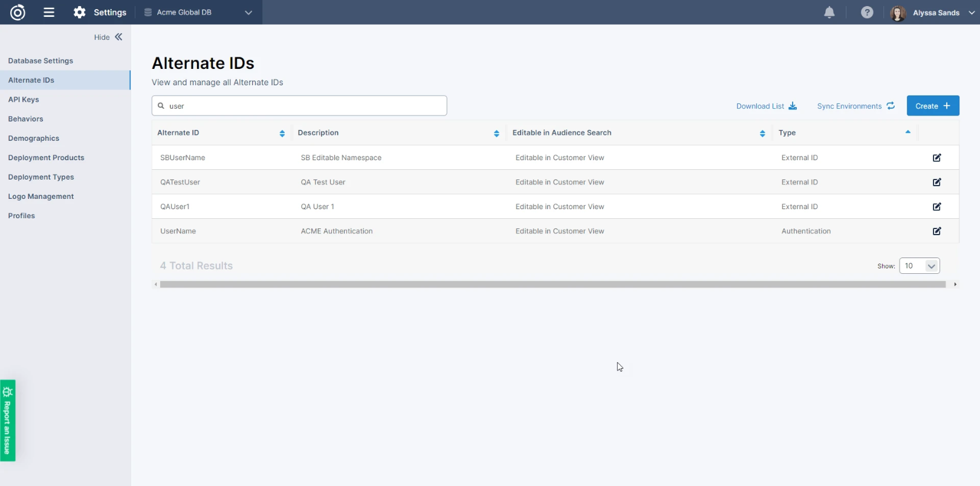
Task: Click the Create button
Action: coord(932,106)
